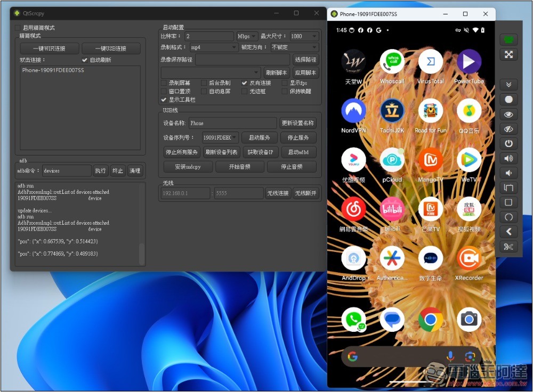The image size is (533, 392).
Task: Click the 启动服务 button
Action: pos(260,137)
